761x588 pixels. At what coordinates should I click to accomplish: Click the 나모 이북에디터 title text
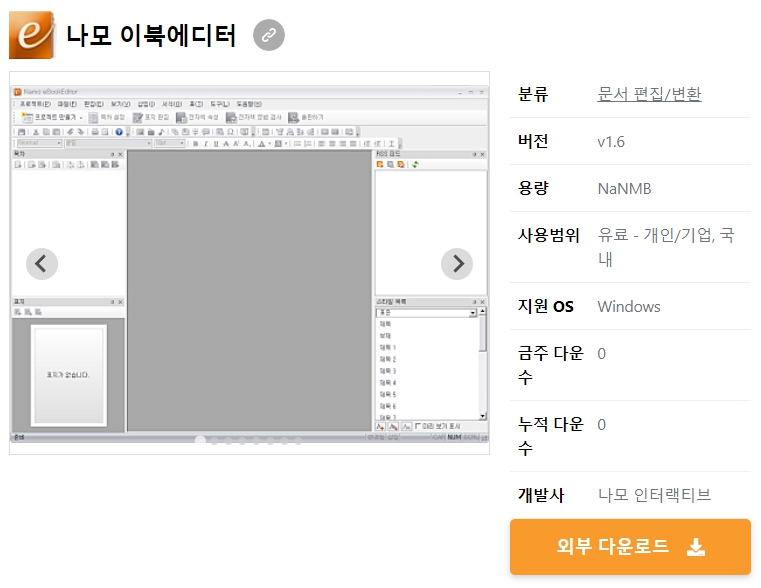click(x=151, y=35)
